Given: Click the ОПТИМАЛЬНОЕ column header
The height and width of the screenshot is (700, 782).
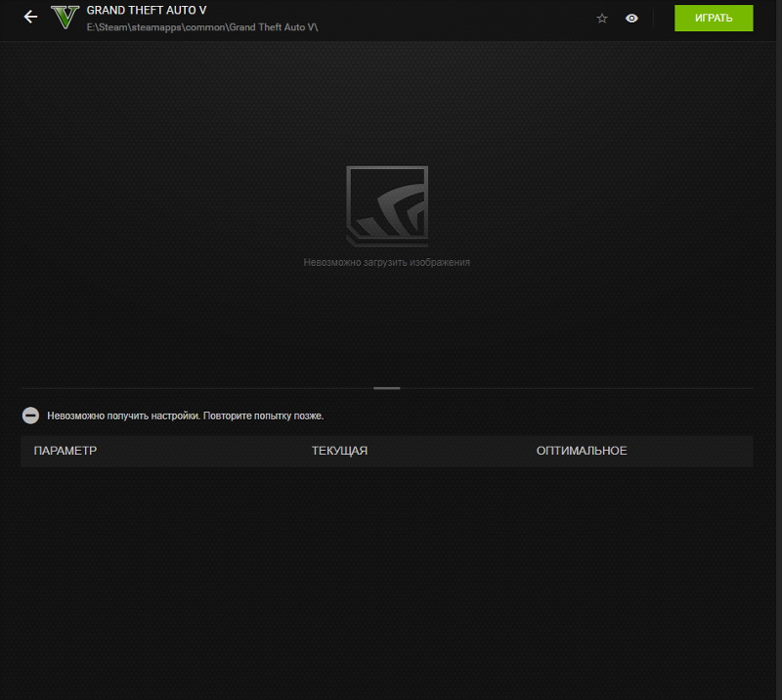Looking at the screenshot, I should (582, 451).
